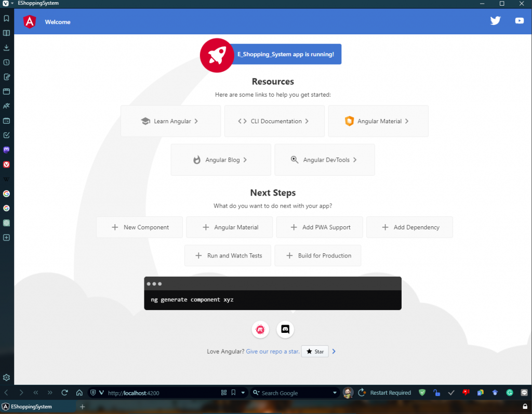The width and height of the screenshot is (532, 414).
Task: Open the green shield extension
Action: [422, 393]
